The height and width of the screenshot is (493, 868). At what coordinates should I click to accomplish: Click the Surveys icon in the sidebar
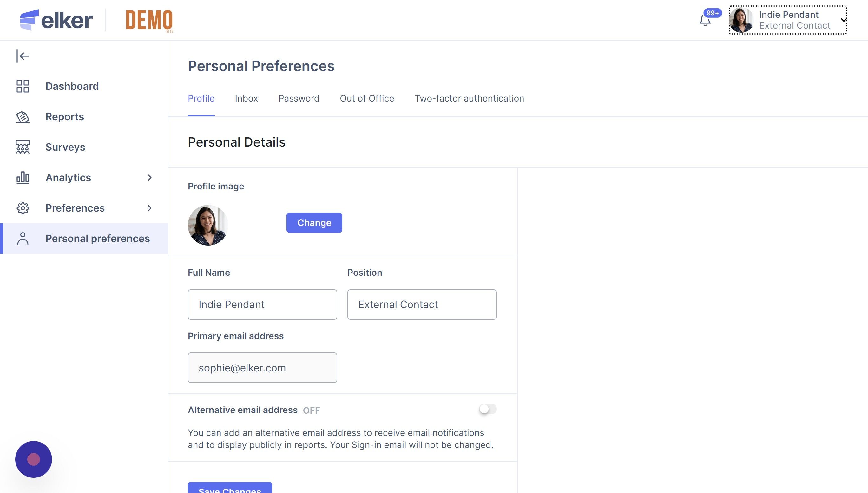(23, 147)
